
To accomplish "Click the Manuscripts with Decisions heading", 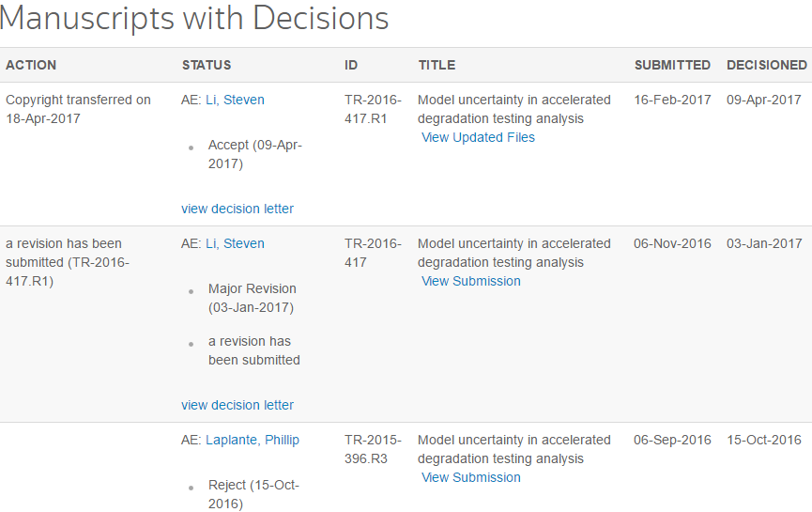I will 194,18.
